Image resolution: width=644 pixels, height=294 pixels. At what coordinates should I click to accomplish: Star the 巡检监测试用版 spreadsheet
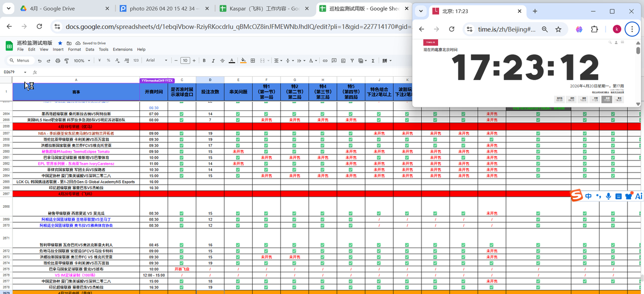click(60, 43)
